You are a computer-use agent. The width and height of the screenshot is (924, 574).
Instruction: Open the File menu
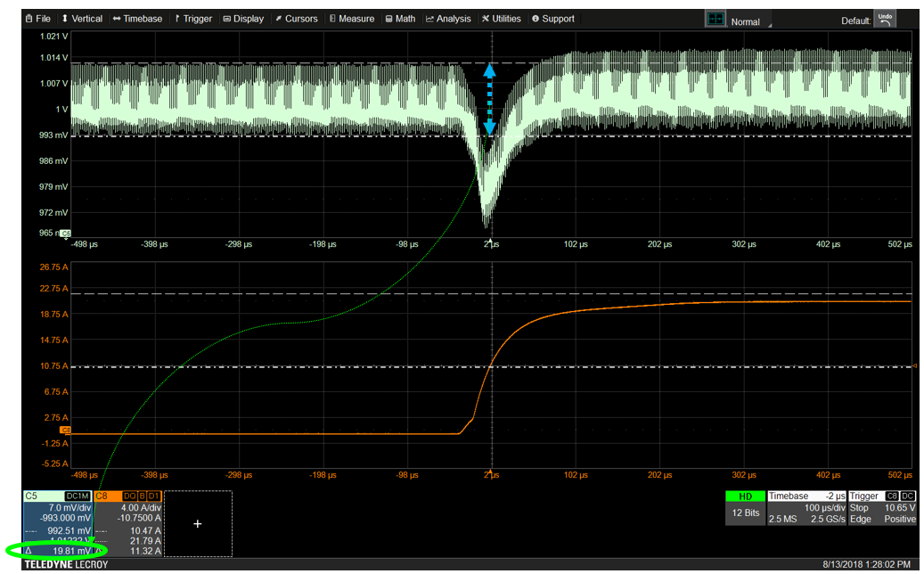pyautogui.click(x=40, y=19)
